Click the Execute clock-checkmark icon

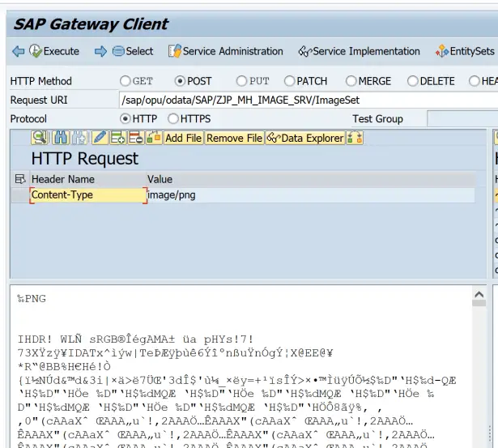point(36,51)
